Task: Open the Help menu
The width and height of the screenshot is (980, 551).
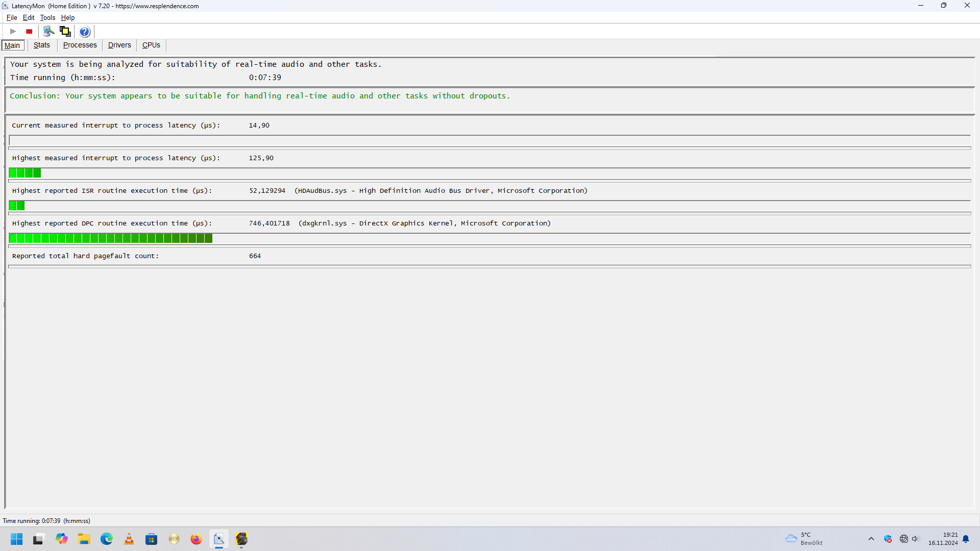Action: (68, 18)
